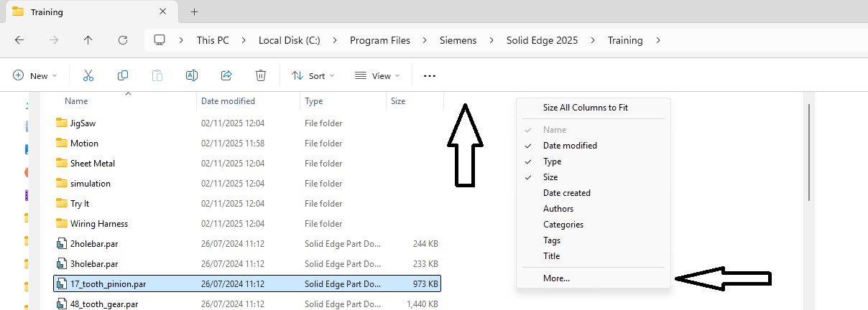868x310 pixels.
Task: Click This PC in address bar
Action: (213, 40)
